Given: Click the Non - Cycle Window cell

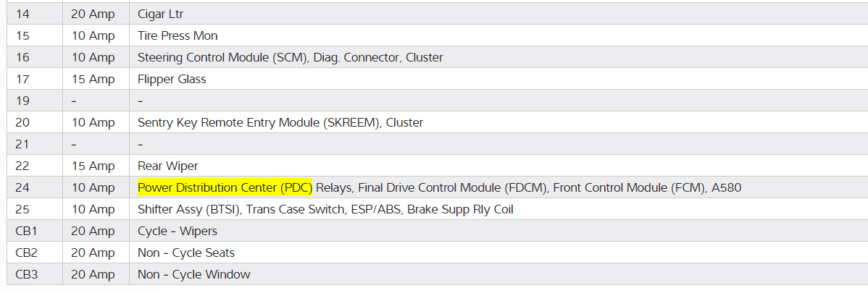Looking at the screenshot, I should point(193,274).
